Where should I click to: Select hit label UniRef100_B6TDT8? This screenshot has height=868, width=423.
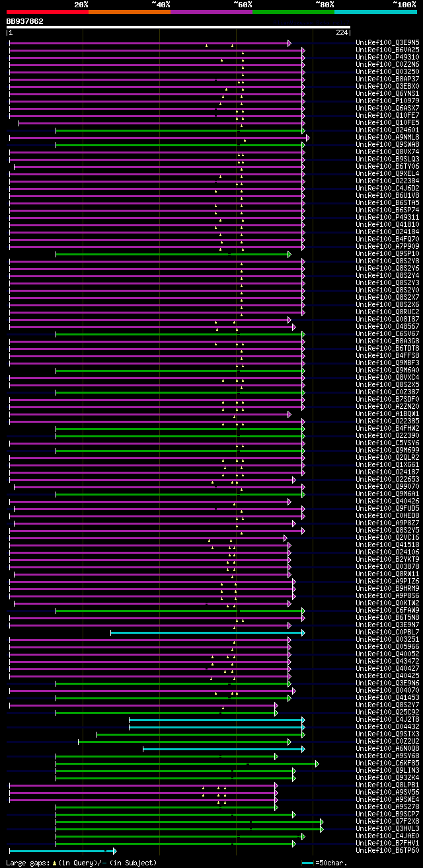[387, 348]
